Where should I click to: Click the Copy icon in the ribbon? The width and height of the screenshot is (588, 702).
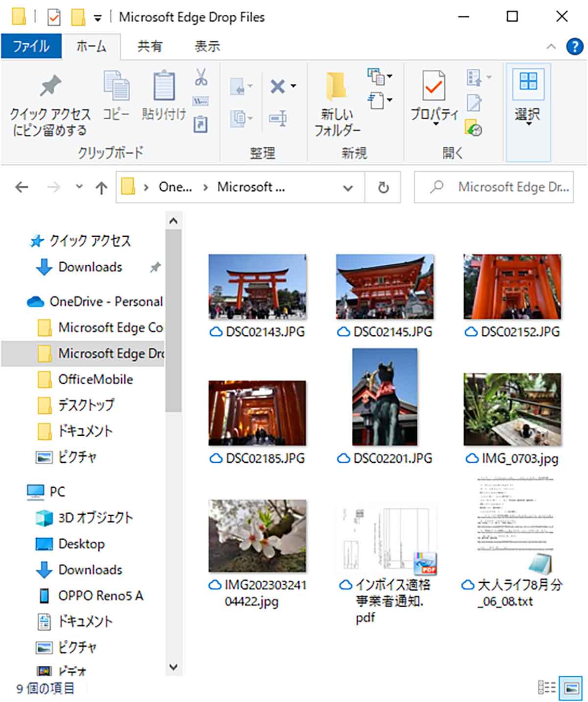pos(116,87)
